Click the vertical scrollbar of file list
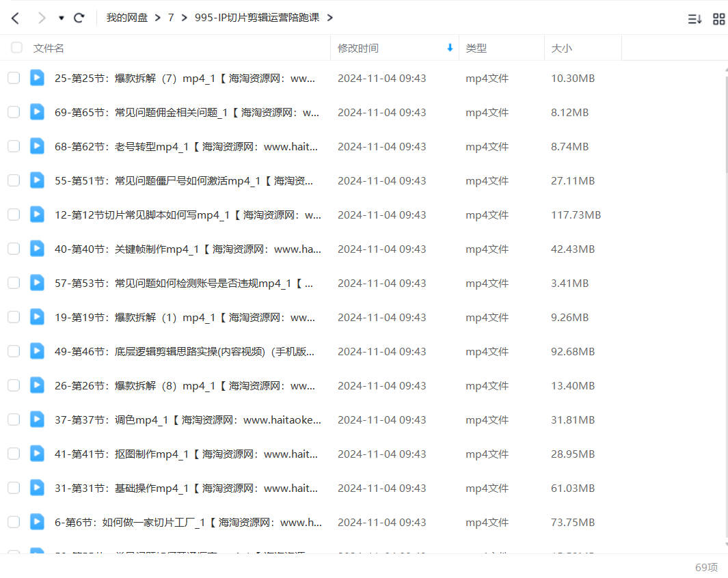This screenshot has height=578, width=728. click(726, 125)
